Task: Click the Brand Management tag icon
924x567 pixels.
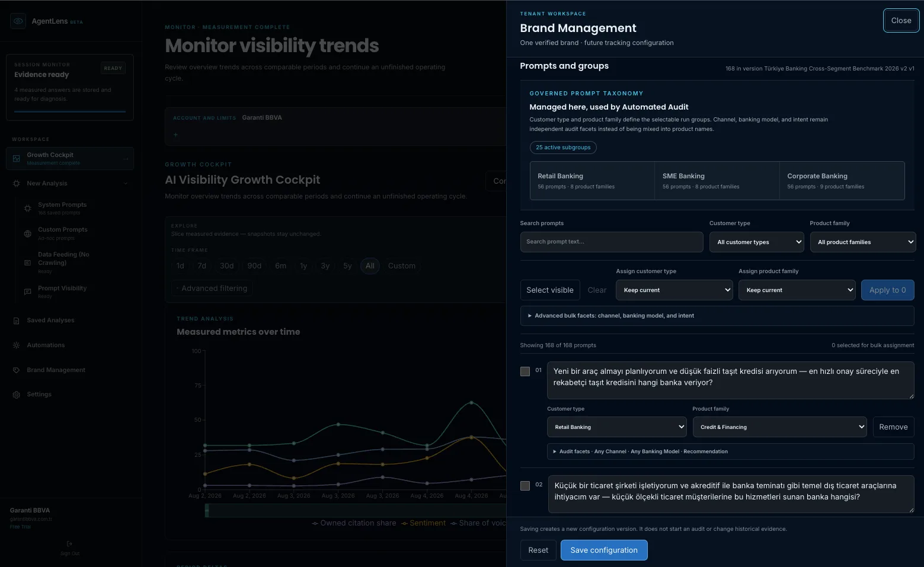Action: tap(17, 370)
